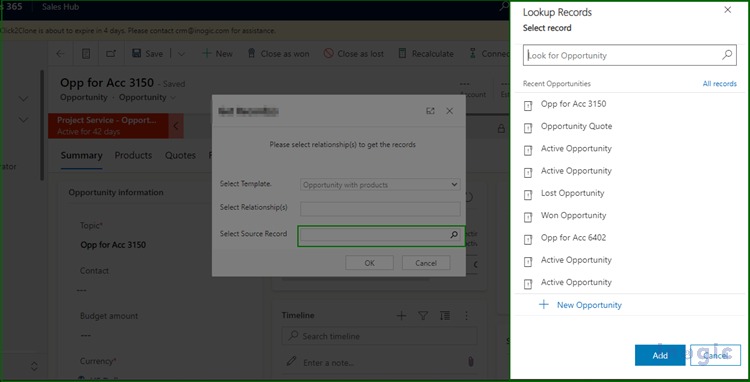Close the relationship dialog with X
750x382 pixels.
[x=450, y=111]
